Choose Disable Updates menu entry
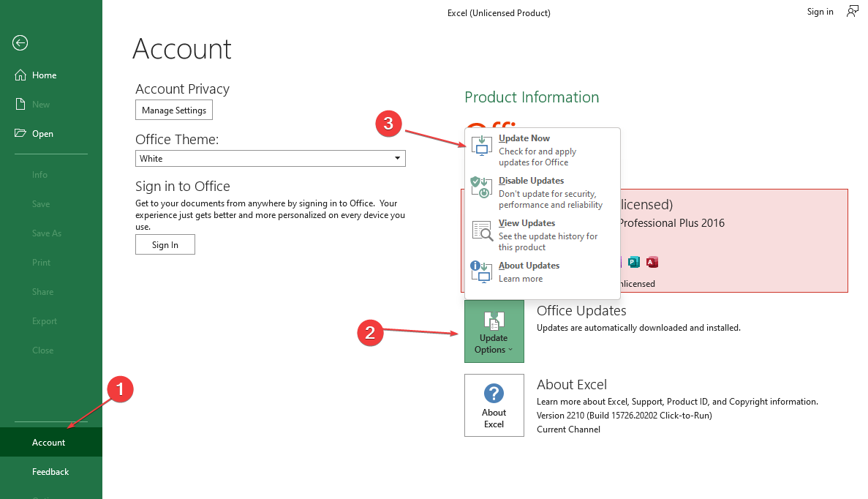This screenshot has width=868, height=499. tap(543, 192)
